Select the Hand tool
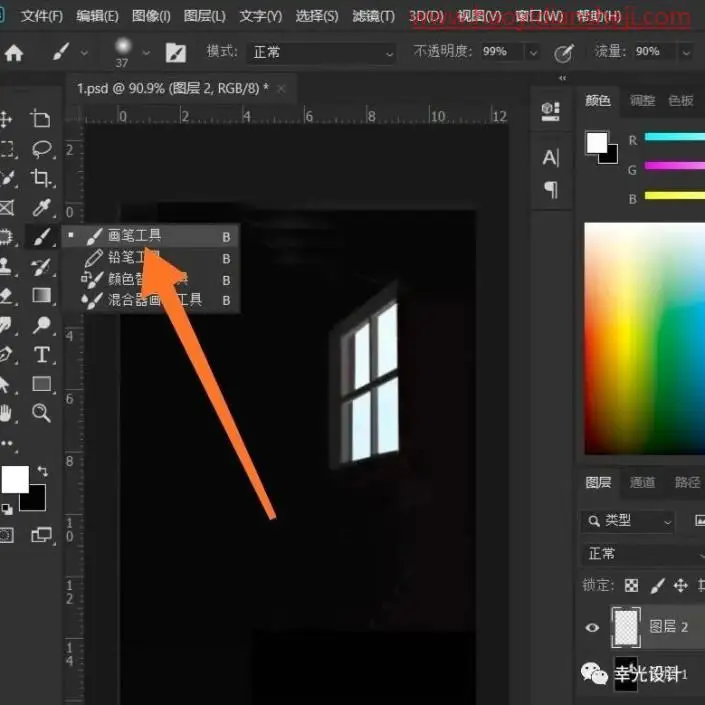Screen dimensions: 705x705 coord(6,413)
